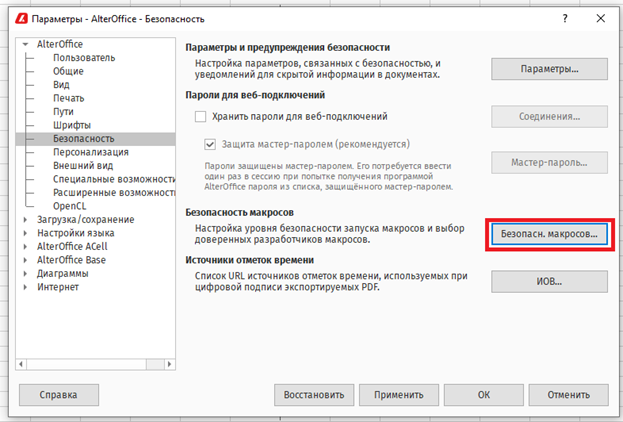Expand the AlterOffice ACell tree node
This screenshot has height=422, width=623.
pyautogui.click(x=26, y=246)
